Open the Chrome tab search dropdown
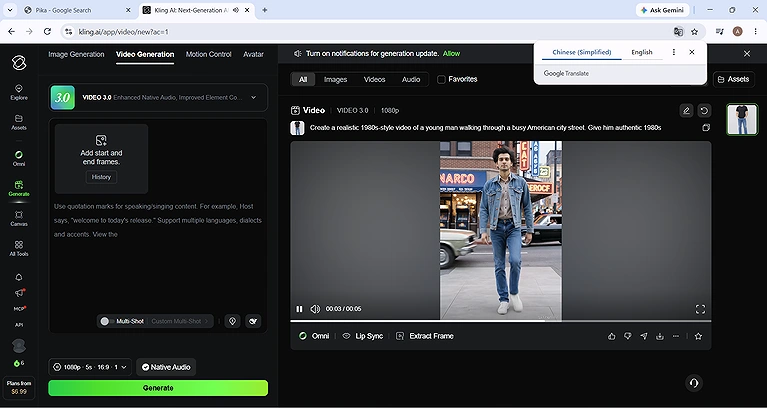The width and height of the screenshot is (767, 408). pyautogui.click(x=9, y=10)
